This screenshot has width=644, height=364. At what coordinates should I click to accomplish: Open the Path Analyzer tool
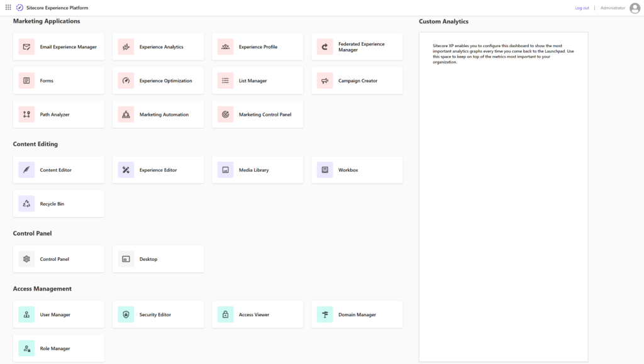(58, 114)
